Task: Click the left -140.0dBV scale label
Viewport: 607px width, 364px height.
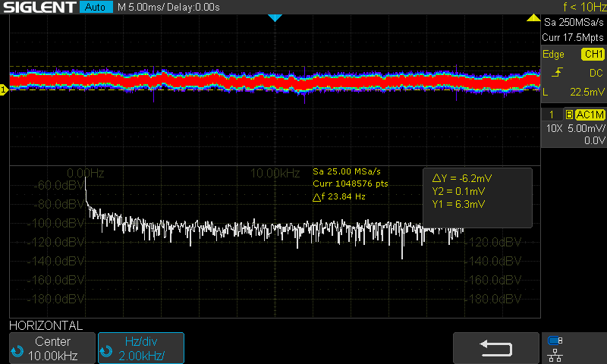Action: [x=56, y=261]
